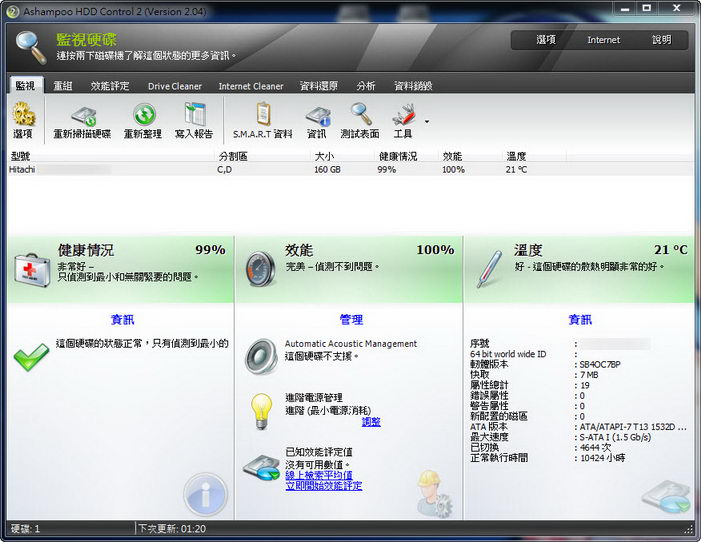701x542 pixels.
Task: Click the 選項 gear icon in toolbar
Action: click(22, 114)
